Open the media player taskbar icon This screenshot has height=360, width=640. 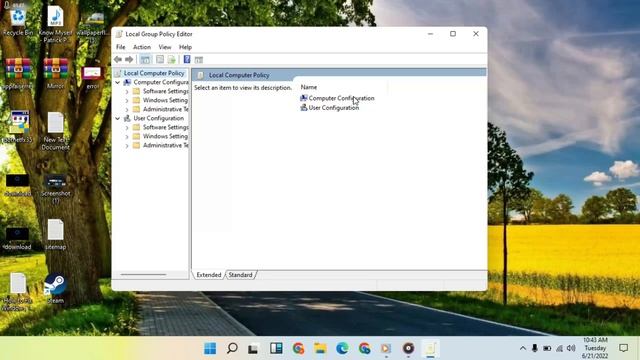pos(386,348)
